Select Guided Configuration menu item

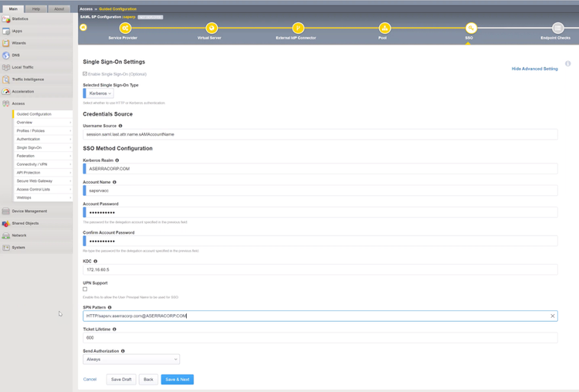(x=42, y=114)
